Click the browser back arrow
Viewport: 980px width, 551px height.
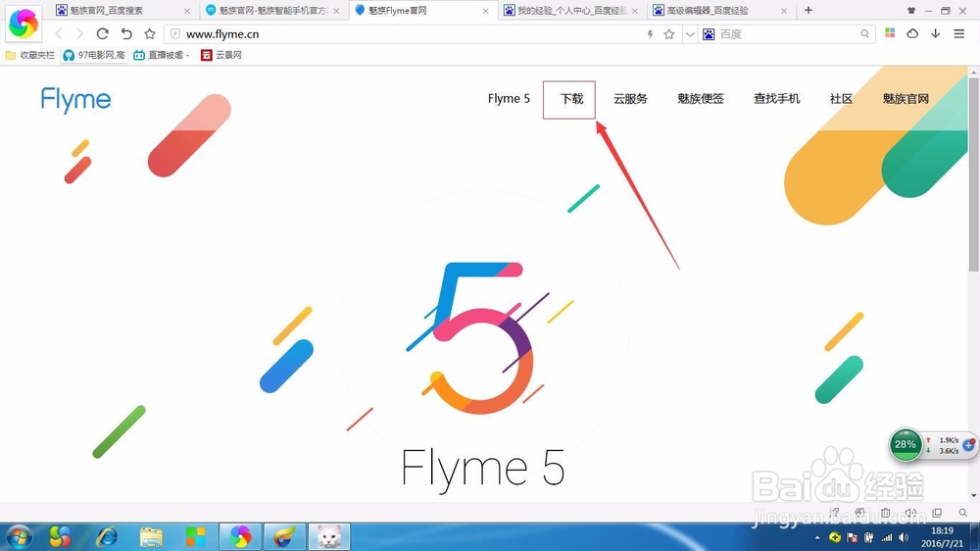click(59, 33)
